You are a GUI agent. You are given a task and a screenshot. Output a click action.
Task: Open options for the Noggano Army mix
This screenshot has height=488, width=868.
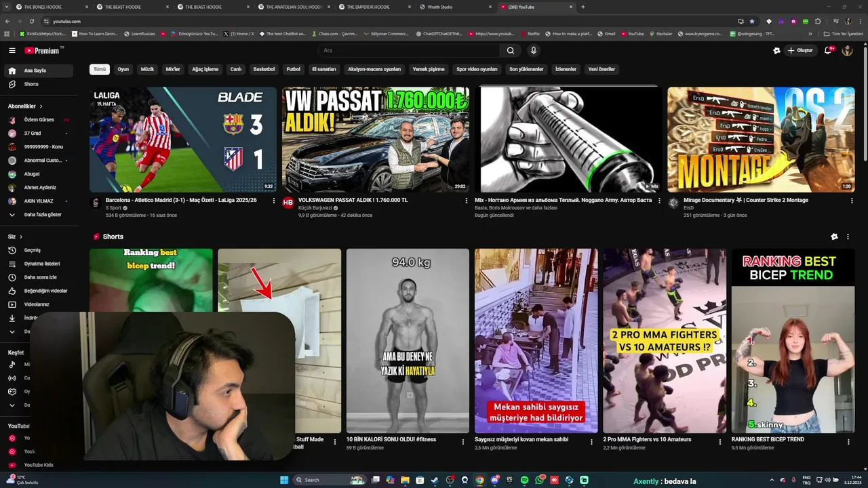coord(659,201)
